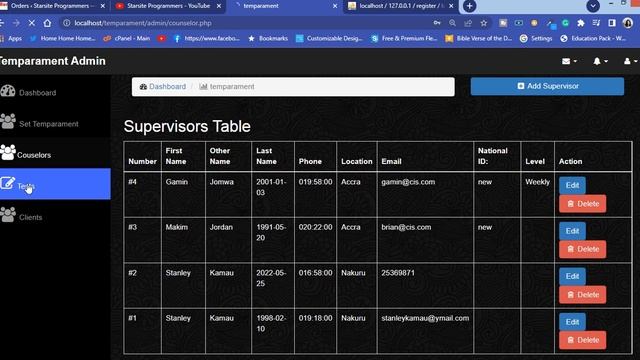Open the notifications bell dropdown

(x=600, y=61)
